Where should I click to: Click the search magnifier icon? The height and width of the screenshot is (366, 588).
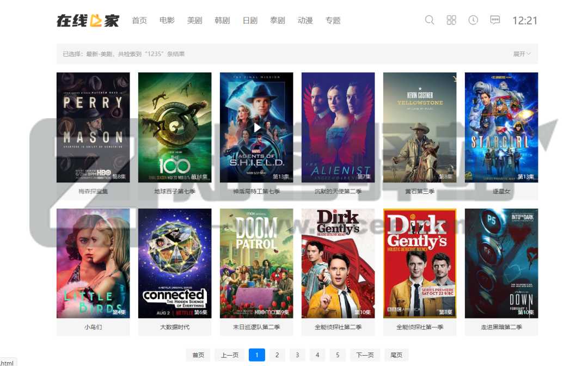coord(430,20)
